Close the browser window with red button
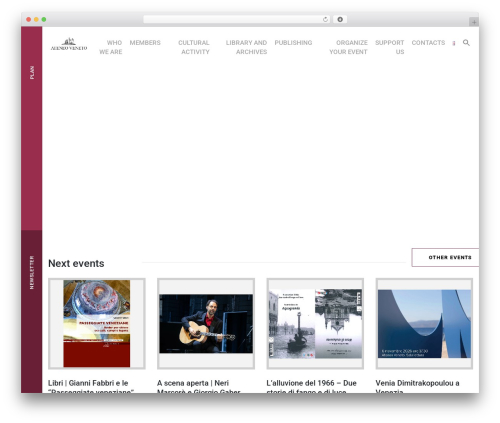 pyautogui.click(x=29, y=19)
